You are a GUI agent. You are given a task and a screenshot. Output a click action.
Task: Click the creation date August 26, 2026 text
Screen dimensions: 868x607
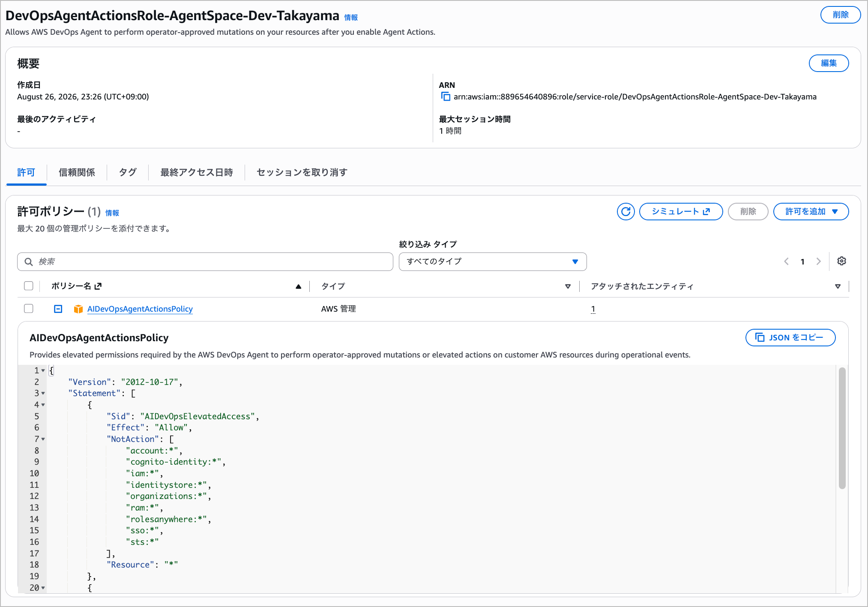(83, 97)
